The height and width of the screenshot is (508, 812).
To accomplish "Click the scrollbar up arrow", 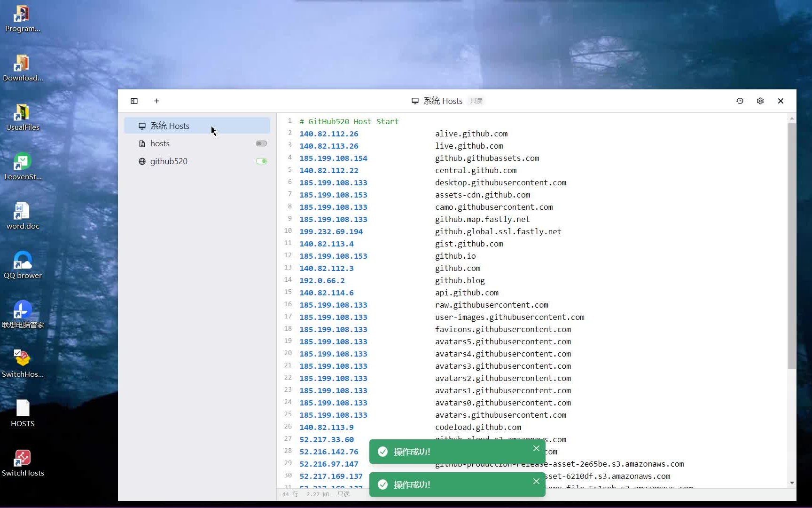I will pos(792,118).
